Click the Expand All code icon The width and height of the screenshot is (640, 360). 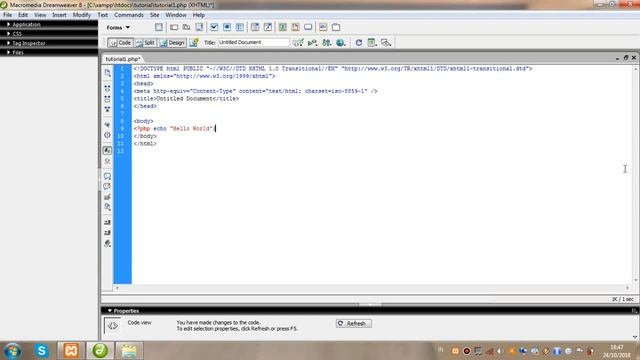107,109
